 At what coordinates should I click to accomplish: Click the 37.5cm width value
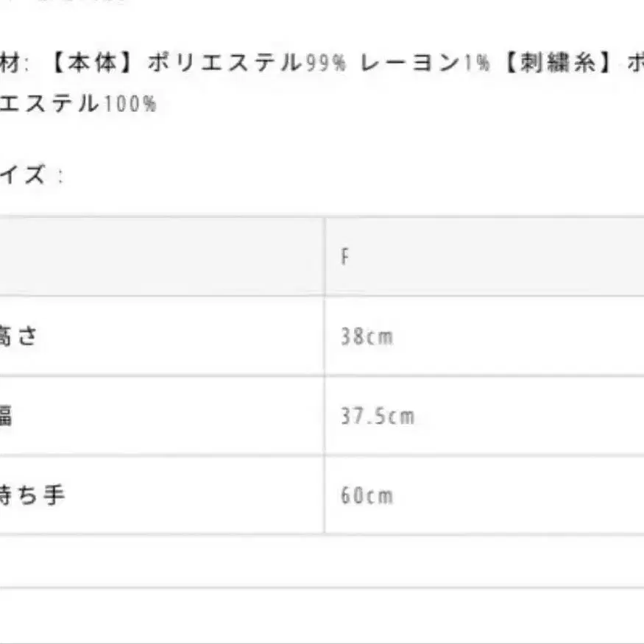pyautogui.click(x=377, y=417)
